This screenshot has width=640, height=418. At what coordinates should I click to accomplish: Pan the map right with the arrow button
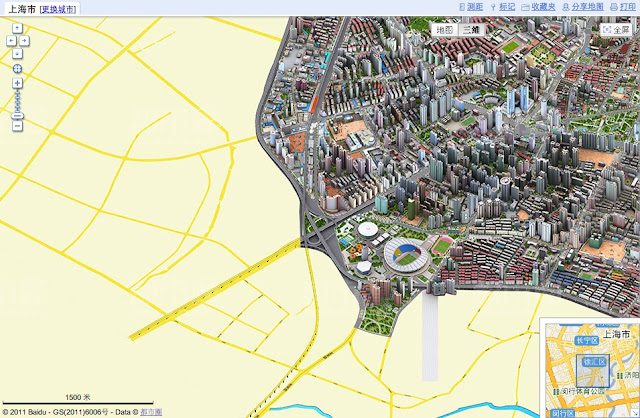(24, 40)
